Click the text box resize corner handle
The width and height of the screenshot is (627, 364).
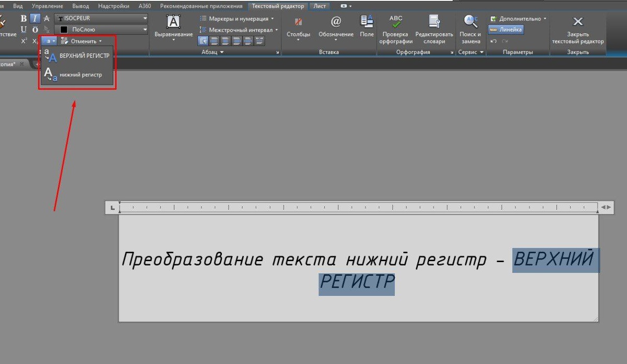tap(596, 319)
